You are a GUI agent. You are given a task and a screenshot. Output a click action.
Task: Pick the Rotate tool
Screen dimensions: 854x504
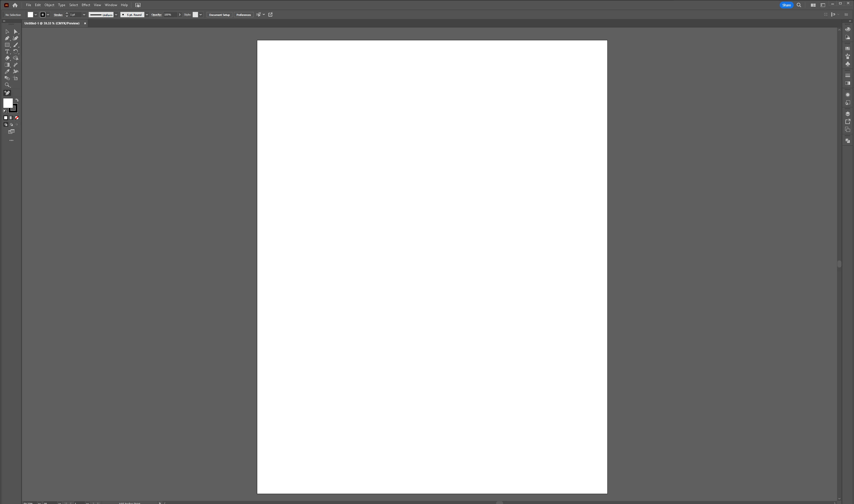pos(16,52)
